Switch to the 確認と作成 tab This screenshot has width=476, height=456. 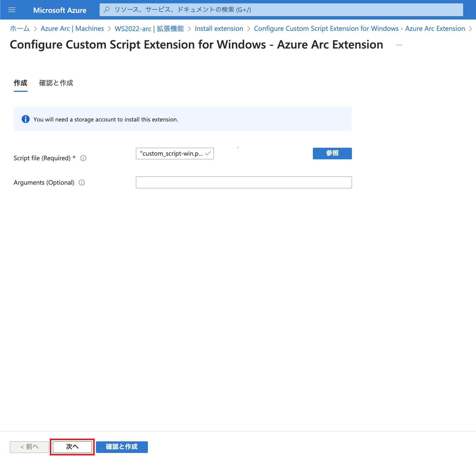click(x=56, y=83)
